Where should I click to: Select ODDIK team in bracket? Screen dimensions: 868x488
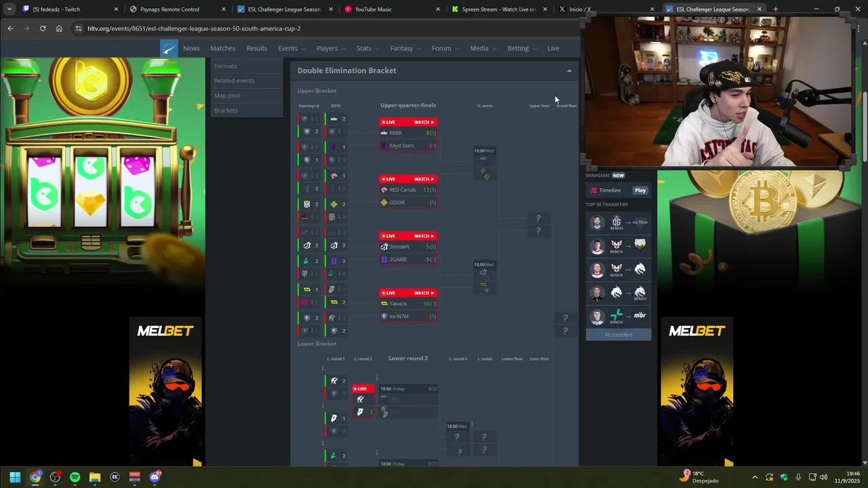(408, 203)
